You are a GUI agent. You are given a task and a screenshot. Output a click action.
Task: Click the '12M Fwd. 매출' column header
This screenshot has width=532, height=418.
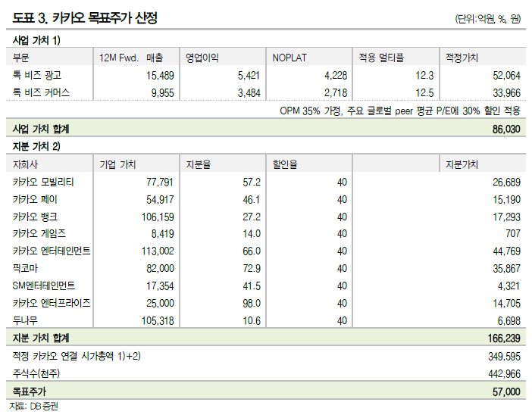point(131,58)
